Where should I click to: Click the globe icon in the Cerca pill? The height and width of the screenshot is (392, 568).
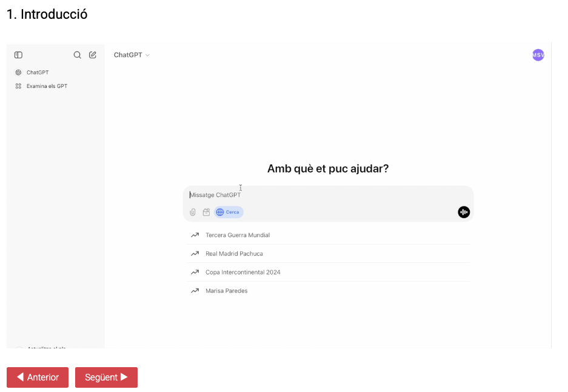click(x=220, y=212)
